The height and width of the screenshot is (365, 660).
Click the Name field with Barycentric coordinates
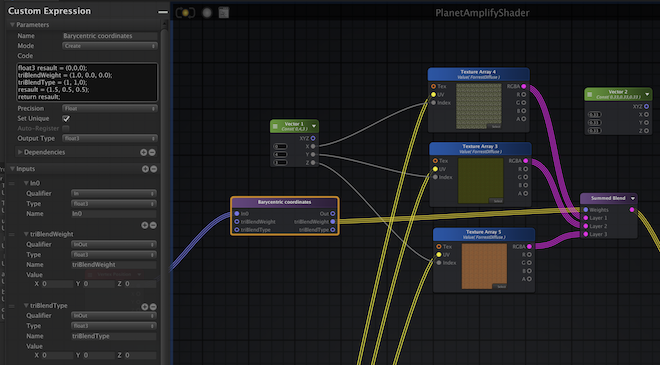coord(110,36)
